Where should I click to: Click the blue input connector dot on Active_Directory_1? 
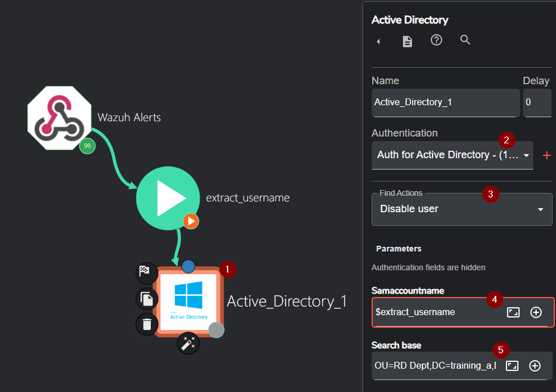tap(188, 266)
